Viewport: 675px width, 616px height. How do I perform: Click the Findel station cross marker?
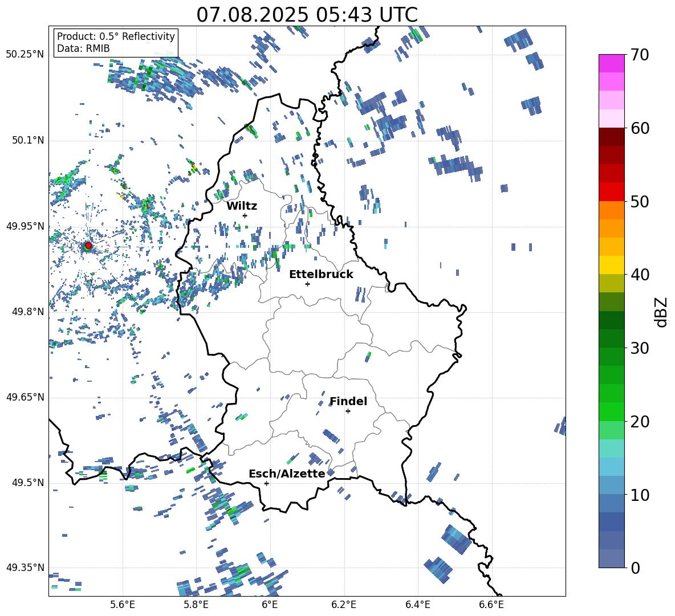click(348, 411)
